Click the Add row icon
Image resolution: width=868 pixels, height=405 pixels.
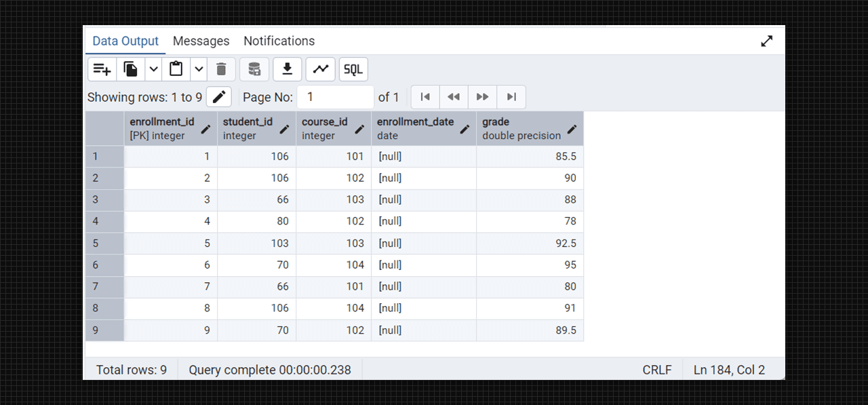tap(102, 69)
